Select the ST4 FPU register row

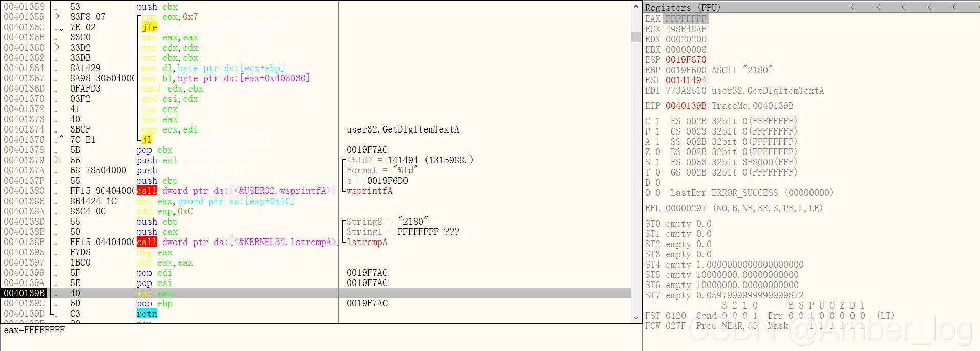coord(724,265)
